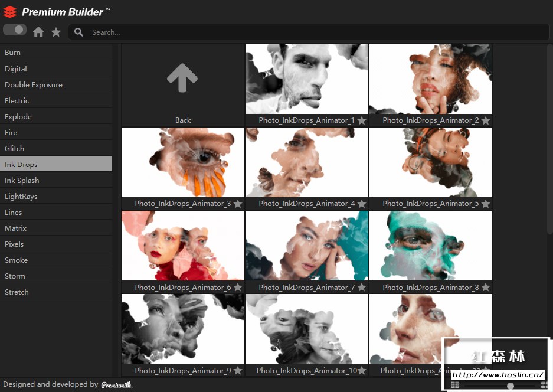
Task: Select Photo_InkDrops_Animator_9 thumbnail
Action: click(x=183, y=329)
